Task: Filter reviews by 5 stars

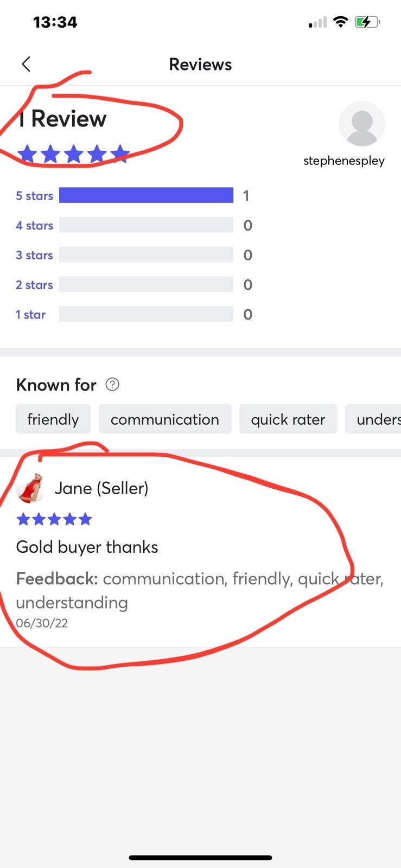Action: (34, 196)
